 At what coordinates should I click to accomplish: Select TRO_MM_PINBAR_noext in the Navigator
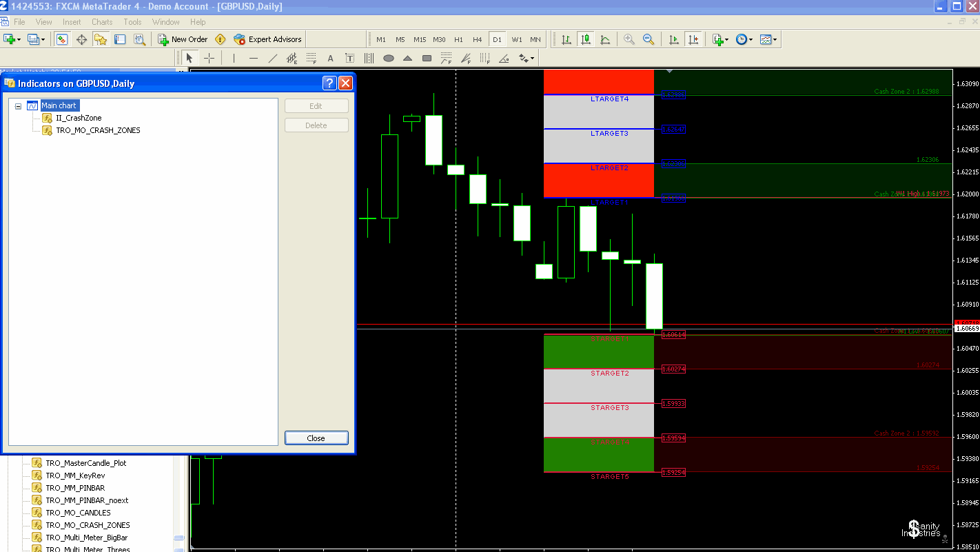click(87, 500)
